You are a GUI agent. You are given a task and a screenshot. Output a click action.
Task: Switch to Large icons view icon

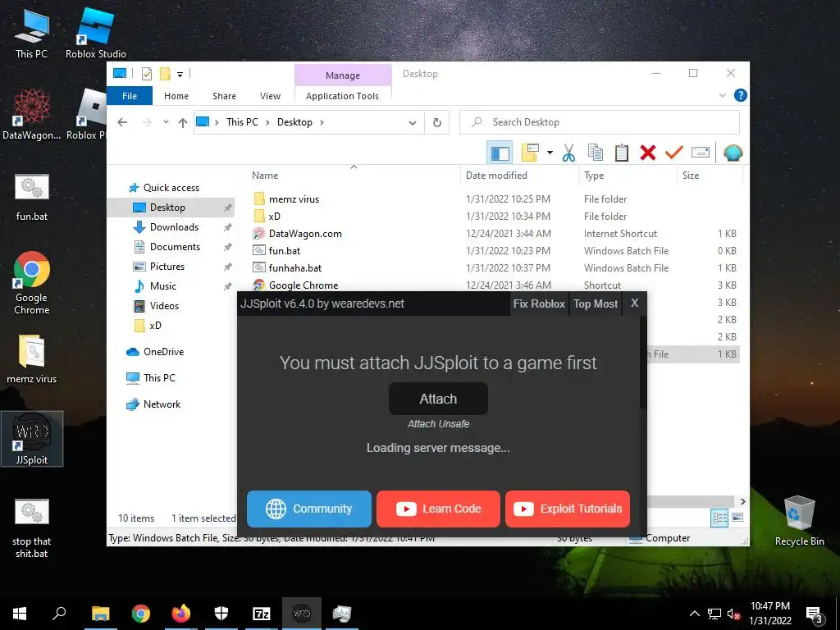click(x=737, y=518)
